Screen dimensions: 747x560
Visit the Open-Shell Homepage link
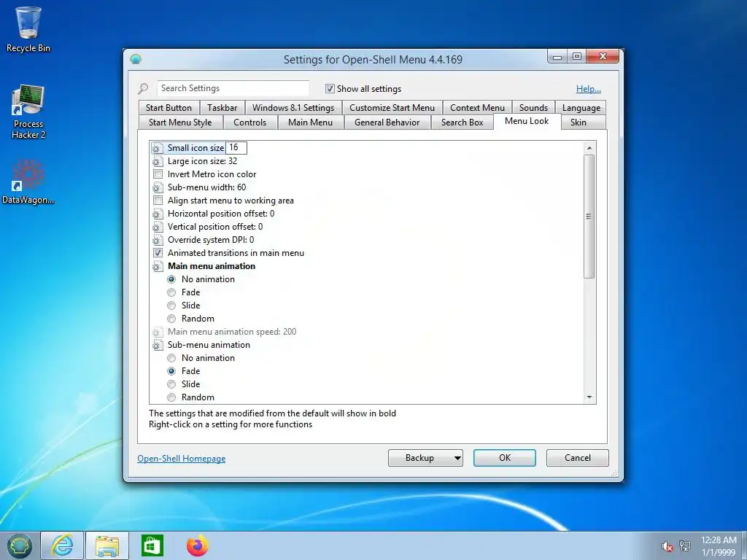[x=182, y=459]
